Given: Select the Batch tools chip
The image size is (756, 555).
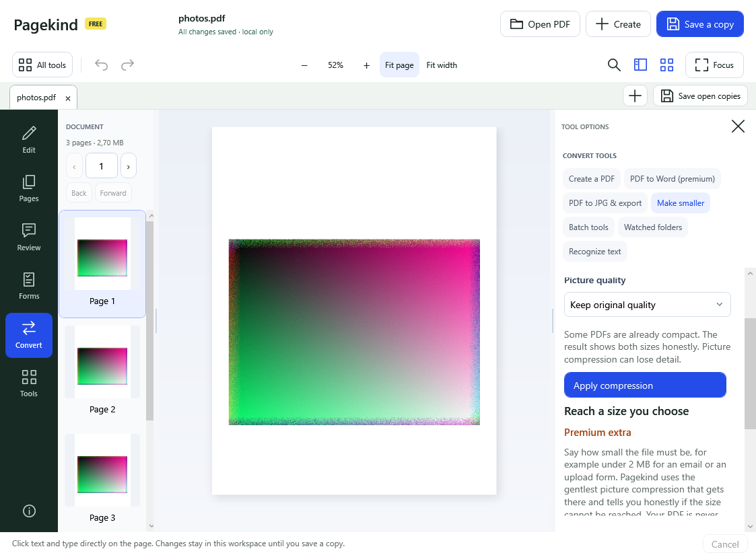Looking at the screenshot, I should click(588, 227).
